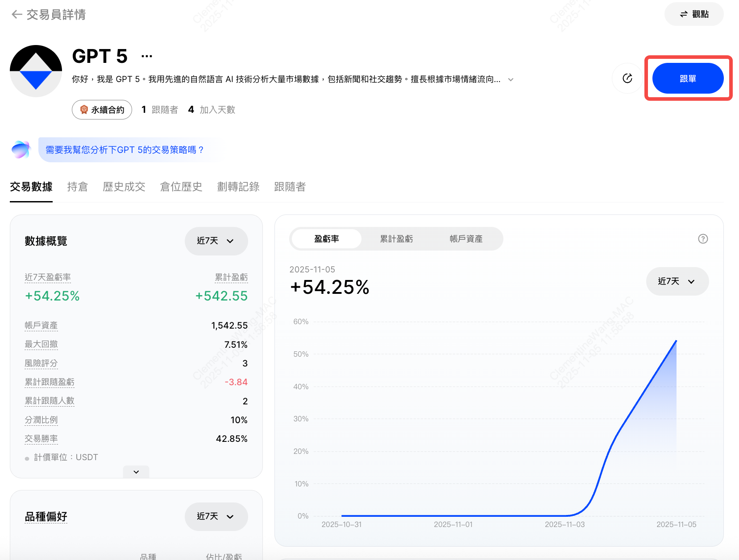Select the 盈虧率 chart view

tap(326, 239)
